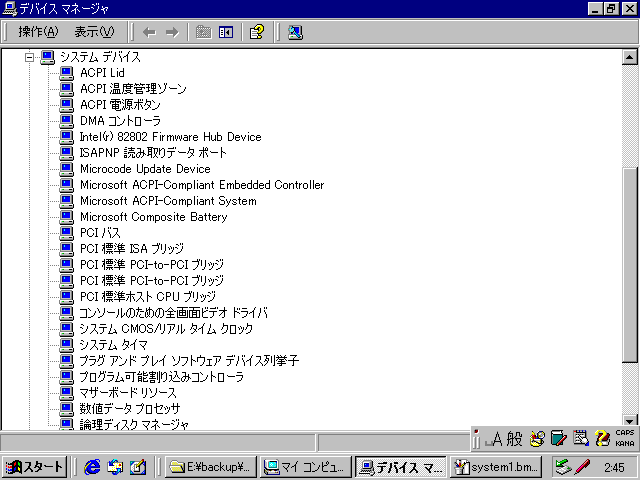Select プログラム可能割り込みコントローラ
Screen dimensions: 640x480
tap(162, 377)
